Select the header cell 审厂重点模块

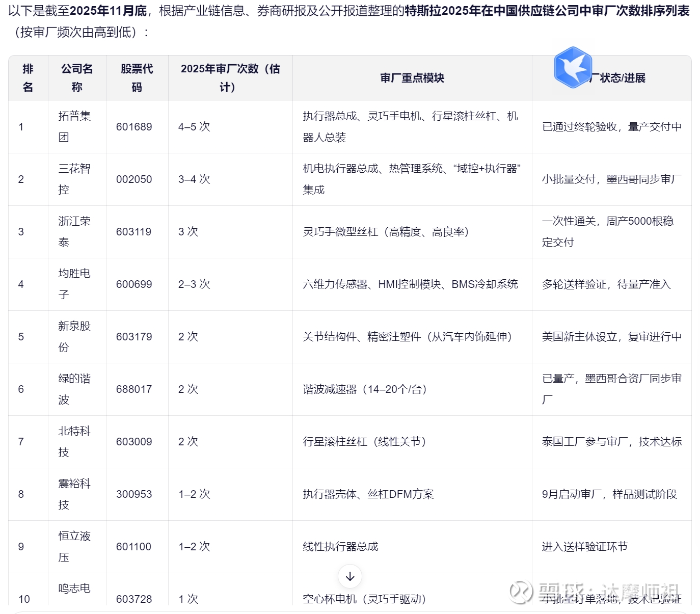point(412,78)
